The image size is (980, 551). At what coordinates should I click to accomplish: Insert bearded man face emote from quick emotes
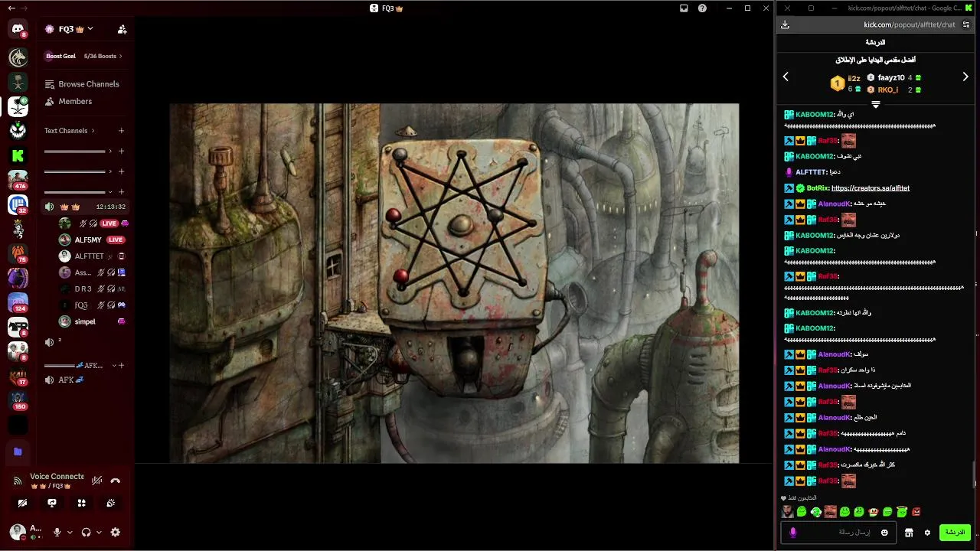pos(787,512)
